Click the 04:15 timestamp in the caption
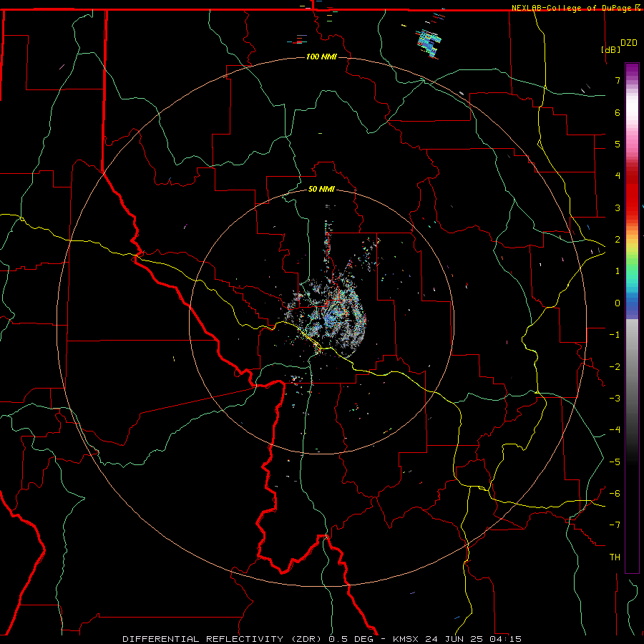 click(504, 639)
